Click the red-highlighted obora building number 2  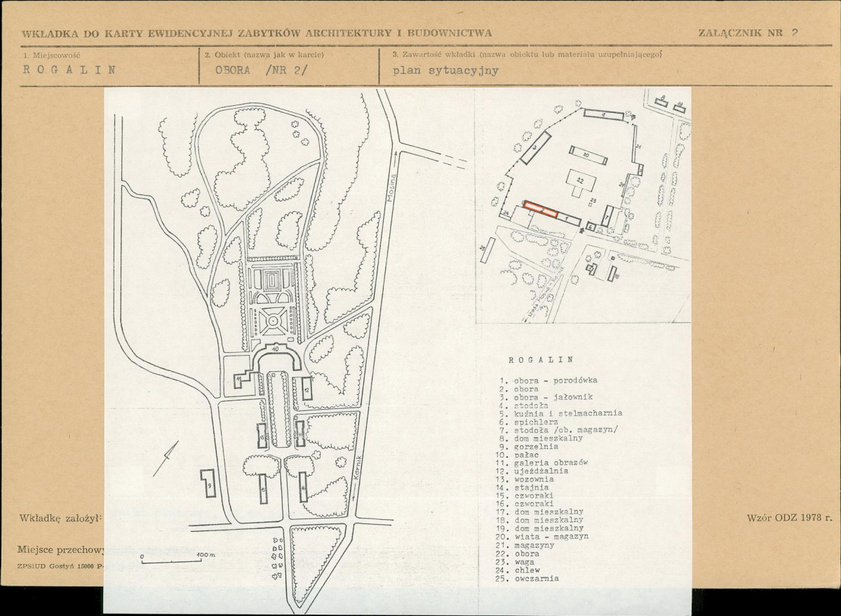(x=541, y=209)
